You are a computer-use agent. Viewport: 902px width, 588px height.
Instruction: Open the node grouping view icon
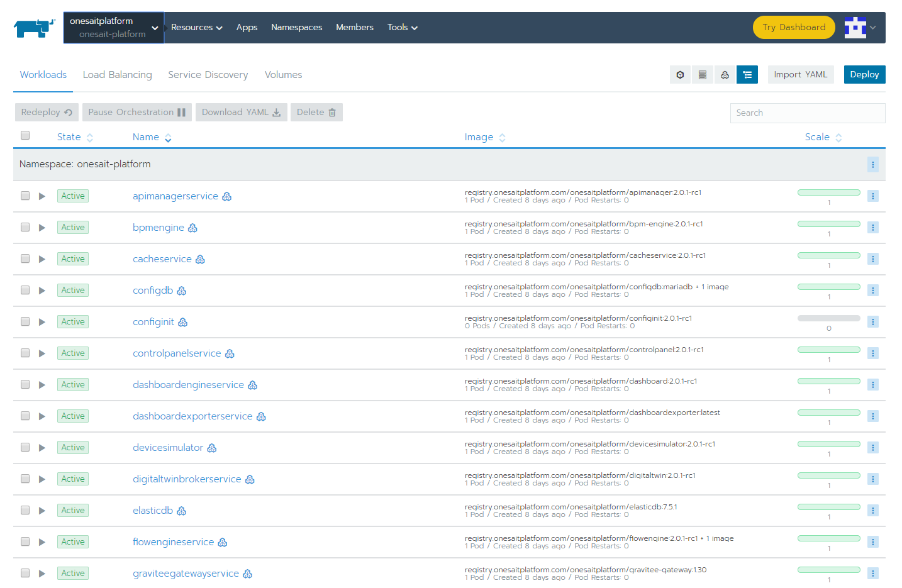point(725,74)
